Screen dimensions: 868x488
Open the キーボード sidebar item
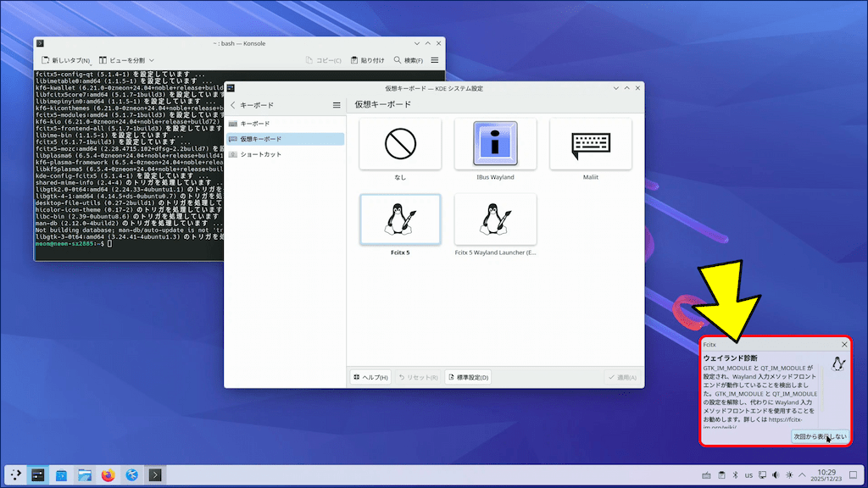pyautogui.click(x=254, y=124)
